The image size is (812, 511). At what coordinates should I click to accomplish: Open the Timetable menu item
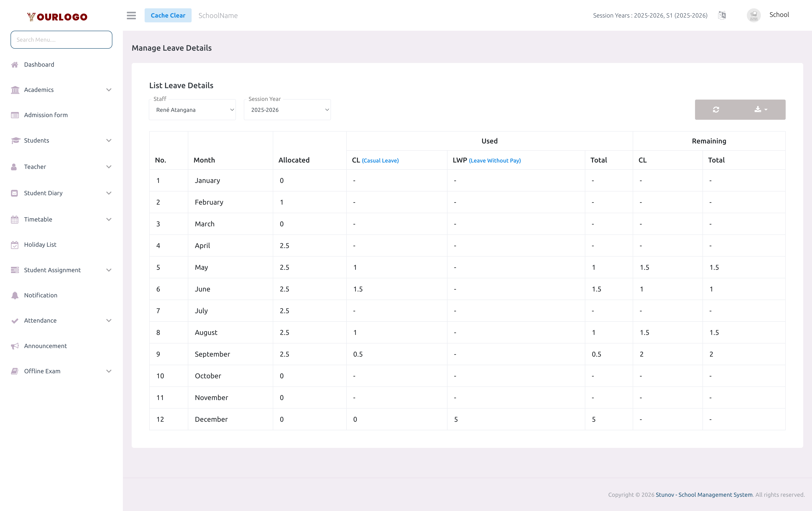(x=38, y=220)
